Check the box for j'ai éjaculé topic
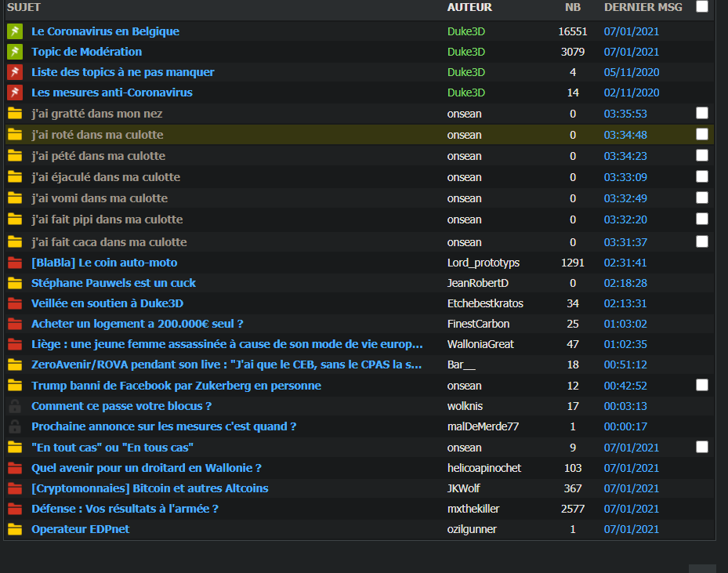 pyautogui.click(x=702, y=176)
